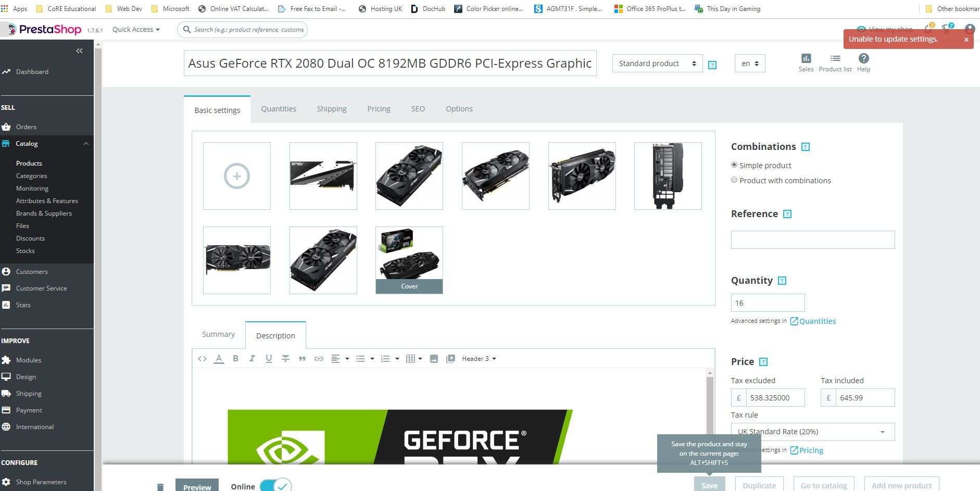Image resolution: width=980 pixels, height=491 pixels.
Task: Insert blockquote in description editor
Action: 302,359
